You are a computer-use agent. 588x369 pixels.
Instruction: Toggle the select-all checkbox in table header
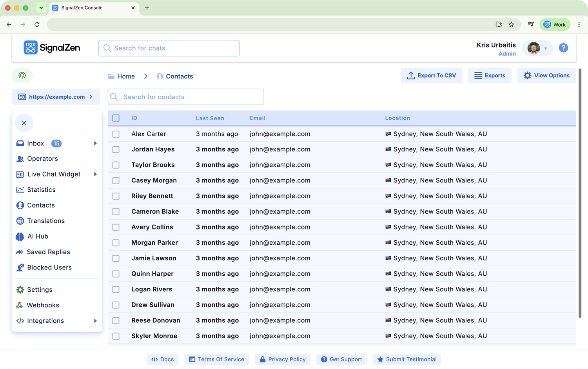[x=116, y=118]
